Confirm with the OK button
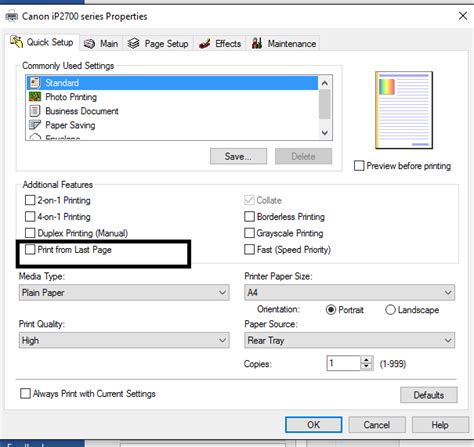Viewport: 474px width, 447px height. click(313, 425)
